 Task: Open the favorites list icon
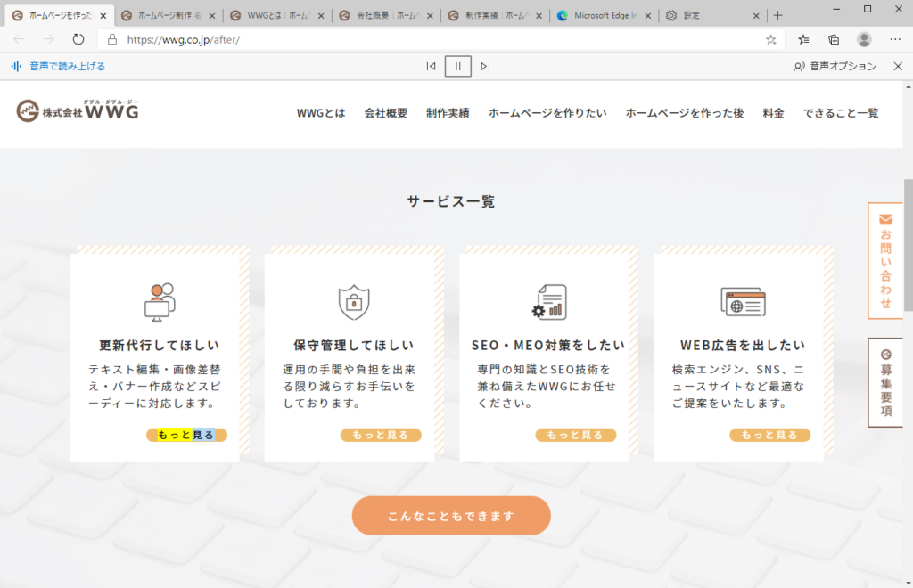tap(803, 39)
